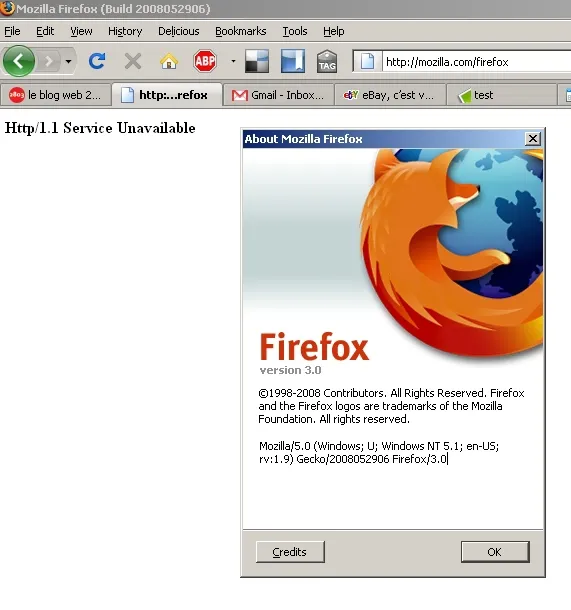Select the 'http:...refox' tab
The height and width of the screenshot is (610, 571).
tap(167, 95)
